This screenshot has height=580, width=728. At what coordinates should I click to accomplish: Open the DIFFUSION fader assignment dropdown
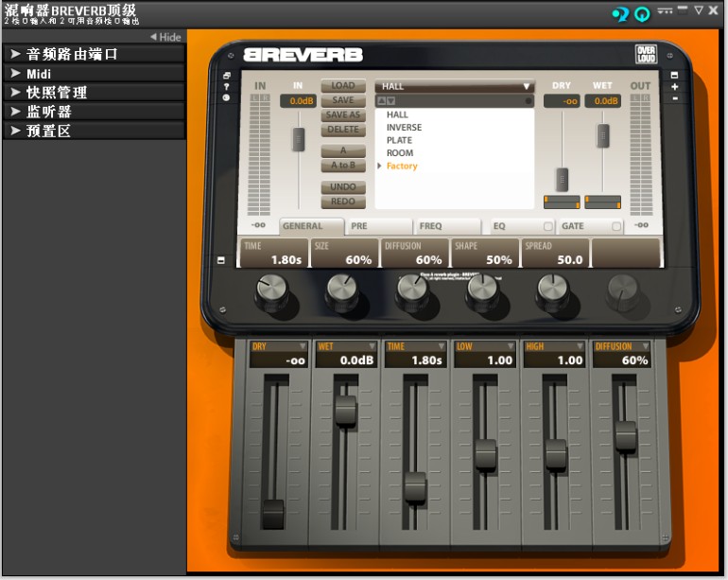point(646,346)
